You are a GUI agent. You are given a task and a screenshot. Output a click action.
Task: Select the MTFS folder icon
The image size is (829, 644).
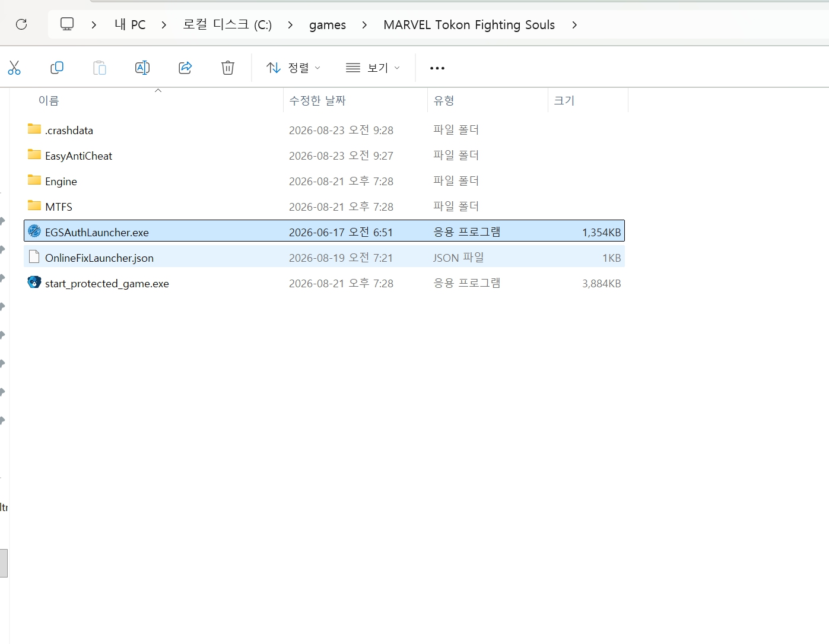(34, 205)
